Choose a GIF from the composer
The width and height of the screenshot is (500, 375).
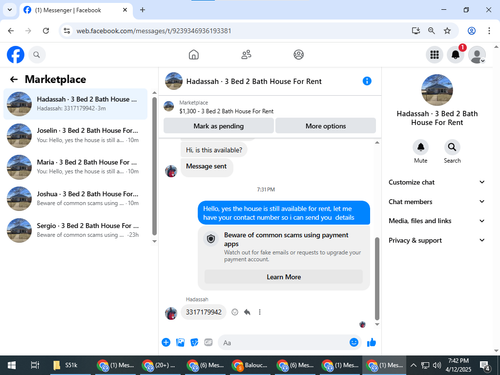click(208, 342)
